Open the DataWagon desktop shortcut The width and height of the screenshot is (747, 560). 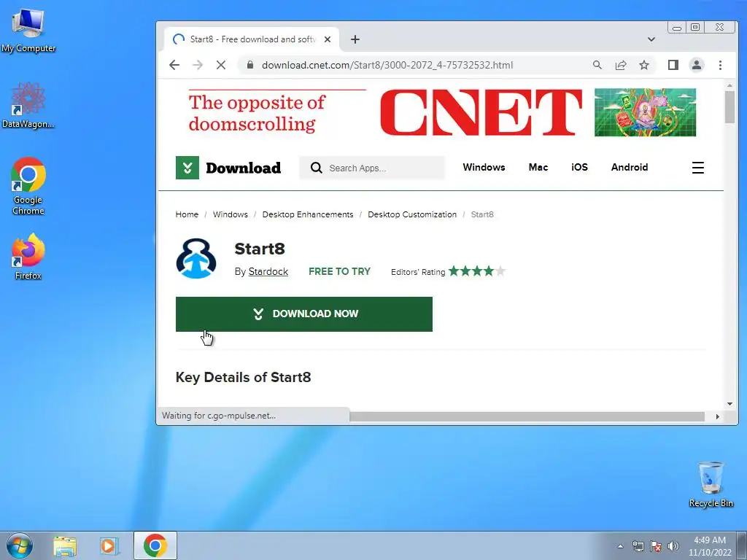28,106
